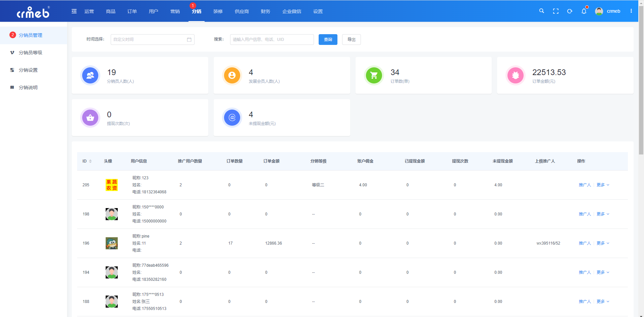Click the crmeb user avatar

[x=599, y=11]
